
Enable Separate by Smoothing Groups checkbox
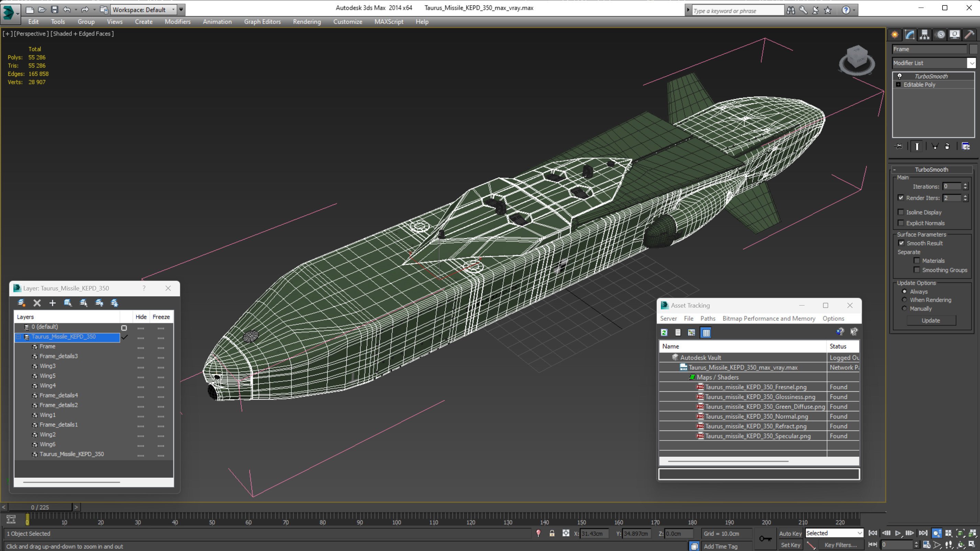[x=917, y=269]
